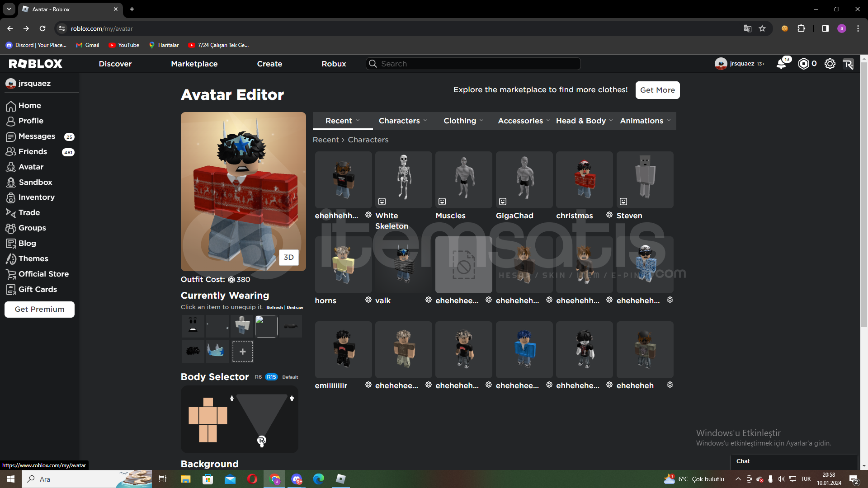Open settings gear for emiiiiiiiir outfit
Screen dimensions: 868x488
[x=368, y=385]
